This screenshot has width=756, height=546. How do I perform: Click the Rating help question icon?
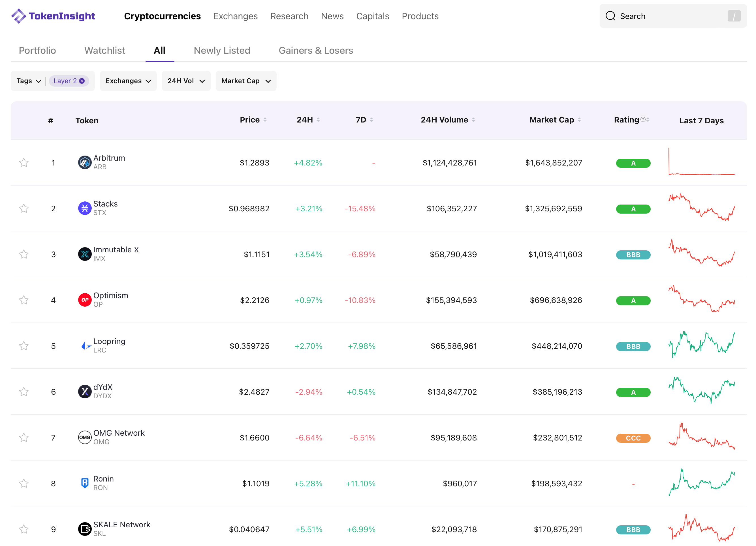tap(643, 120)
